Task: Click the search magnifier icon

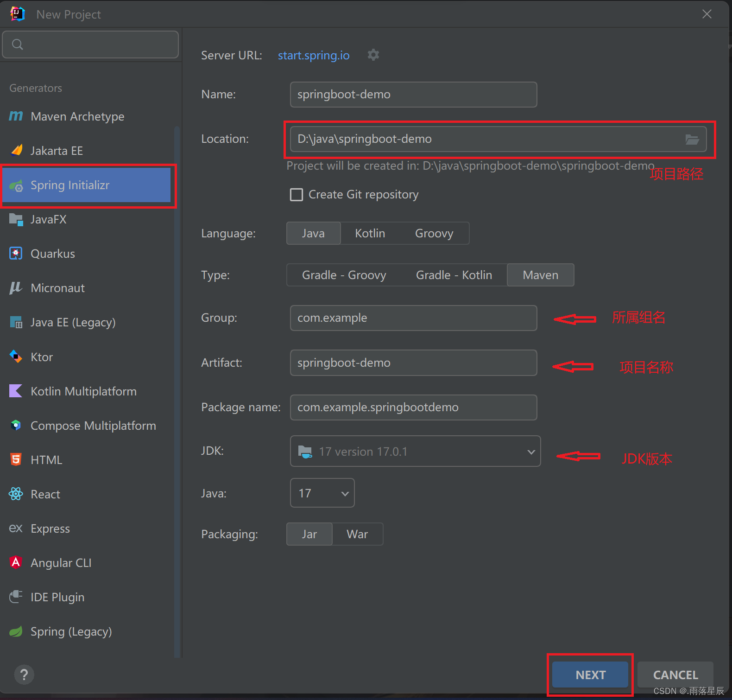Action: click(x=18, y=45)
